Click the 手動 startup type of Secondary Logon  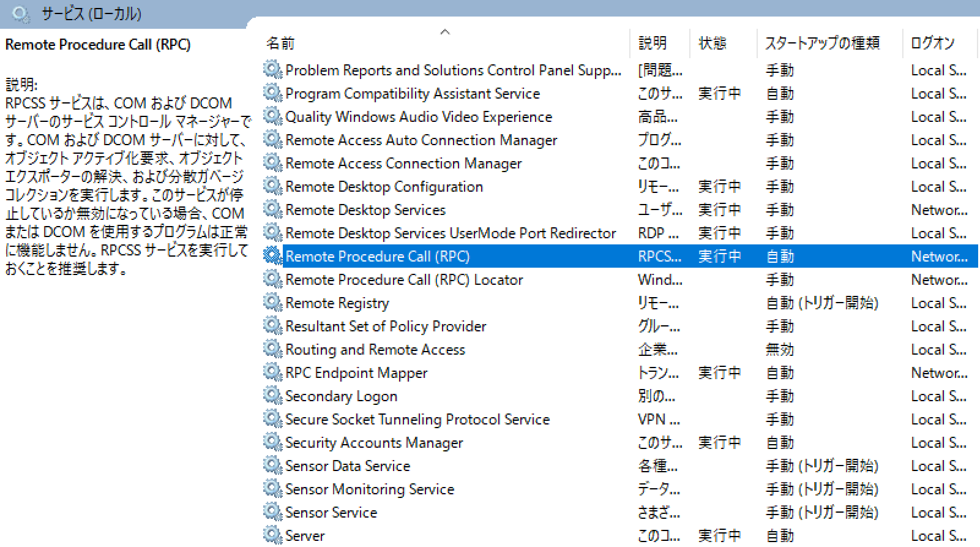[780, 396]
